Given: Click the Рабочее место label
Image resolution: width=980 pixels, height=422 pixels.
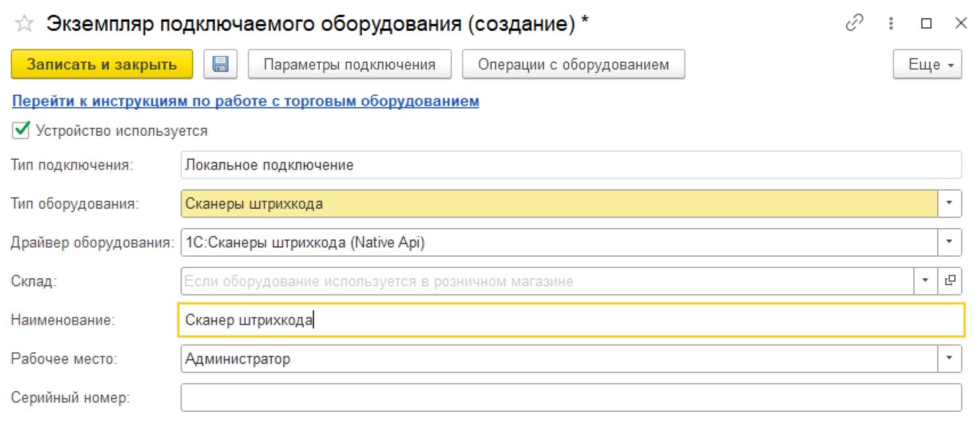Looking at the screenshot, I should [x=64, y=359].
